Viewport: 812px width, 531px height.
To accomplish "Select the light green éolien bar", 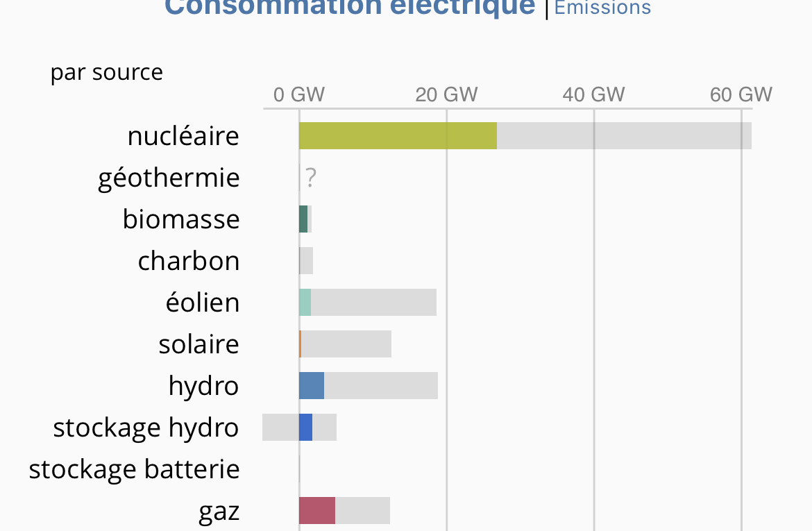I will [x=305, y=302].
